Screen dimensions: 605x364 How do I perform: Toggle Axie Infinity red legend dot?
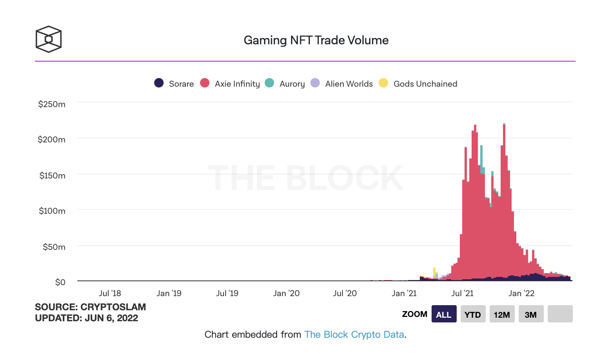point(204,83)
